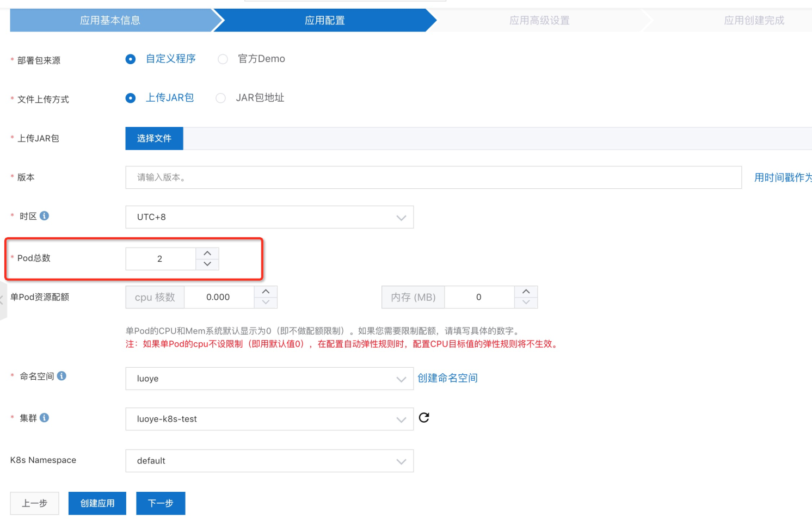This screenshot has width=812, height=525.
Task: Open the luoye-k8s-test cluster dropdown
Action: click(269, 419)
